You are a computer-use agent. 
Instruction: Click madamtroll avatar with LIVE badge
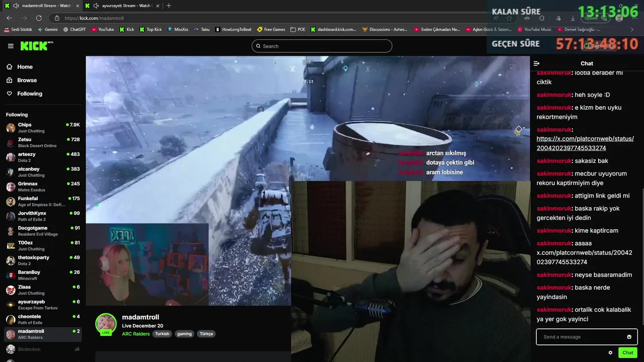pyautogui.click(x=106, y=324)
